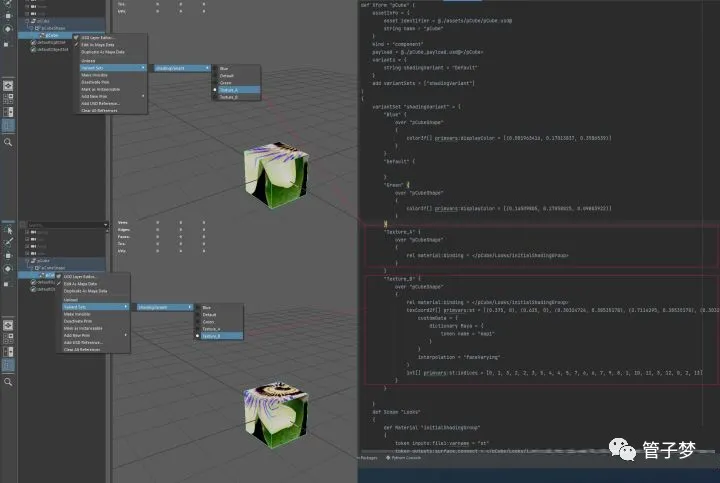Choose the Blue variant in the upper submenu
Screen dimensions: 720x483
(x=224, y=68)
